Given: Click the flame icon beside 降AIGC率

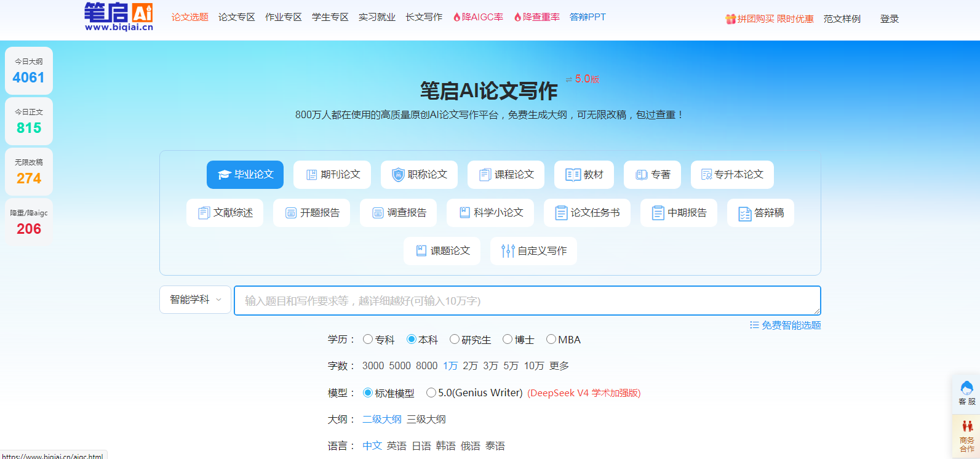Looking at the screenshot, I should (457, 17).
